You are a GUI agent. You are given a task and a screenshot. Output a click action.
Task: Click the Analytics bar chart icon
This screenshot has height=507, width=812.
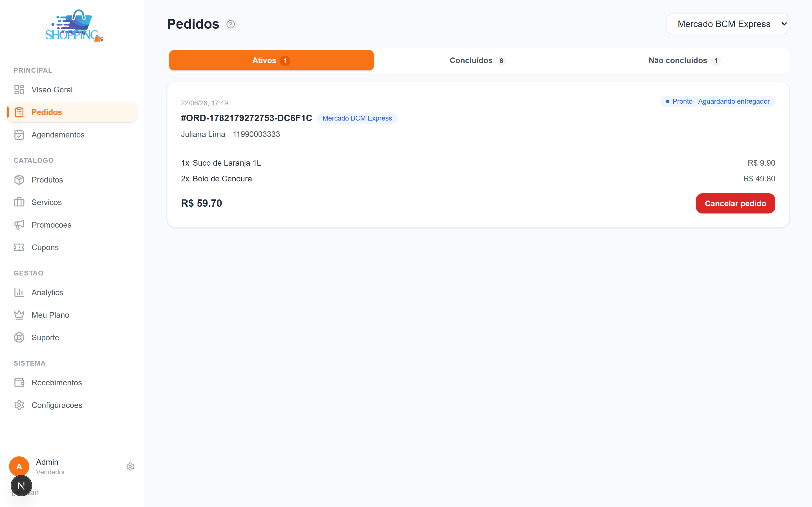pos(19,292)
